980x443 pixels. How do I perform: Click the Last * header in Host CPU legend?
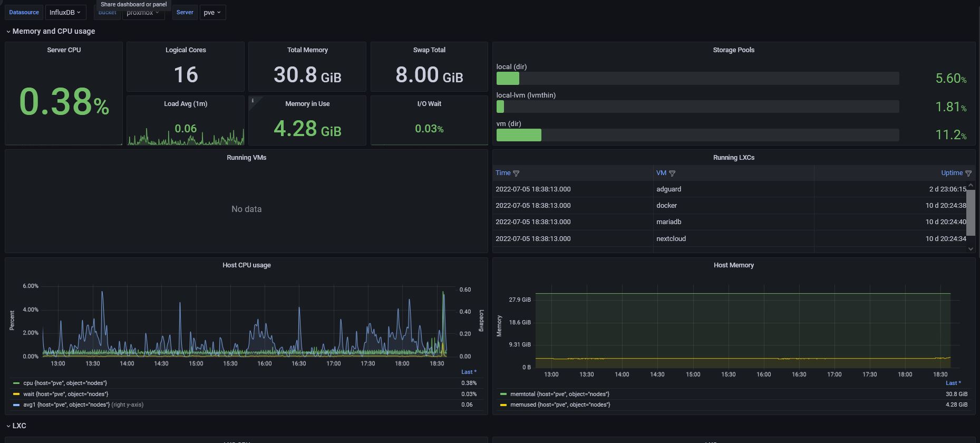(468, 372)
